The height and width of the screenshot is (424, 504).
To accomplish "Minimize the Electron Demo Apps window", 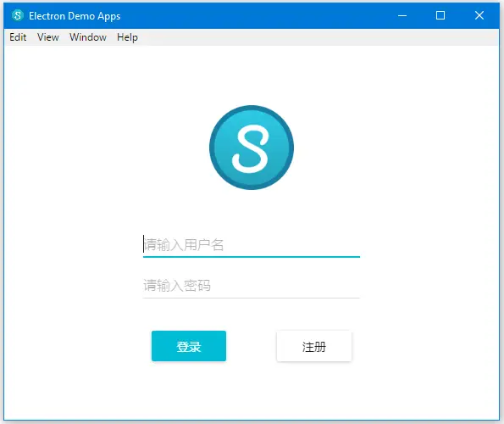I will (402, 15).
